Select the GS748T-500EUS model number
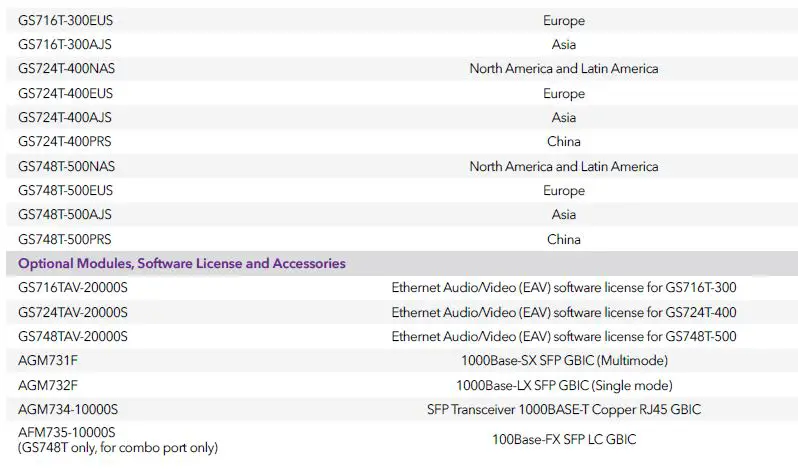 pos(65,190)
